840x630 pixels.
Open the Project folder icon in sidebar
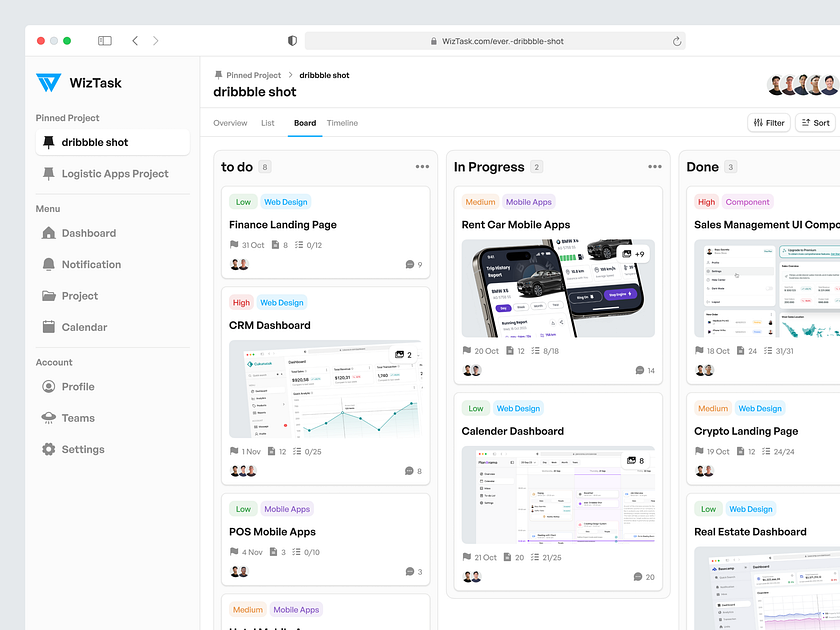point(48,295)
